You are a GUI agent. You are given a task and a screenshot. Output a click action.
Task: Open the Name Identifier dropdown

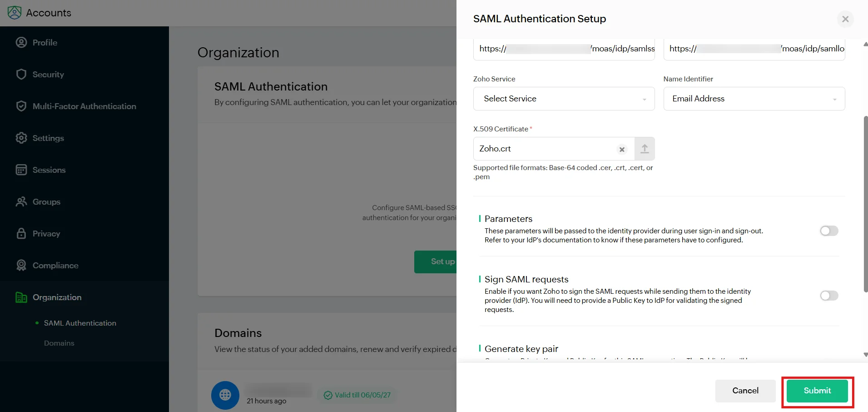click(754, 99)
